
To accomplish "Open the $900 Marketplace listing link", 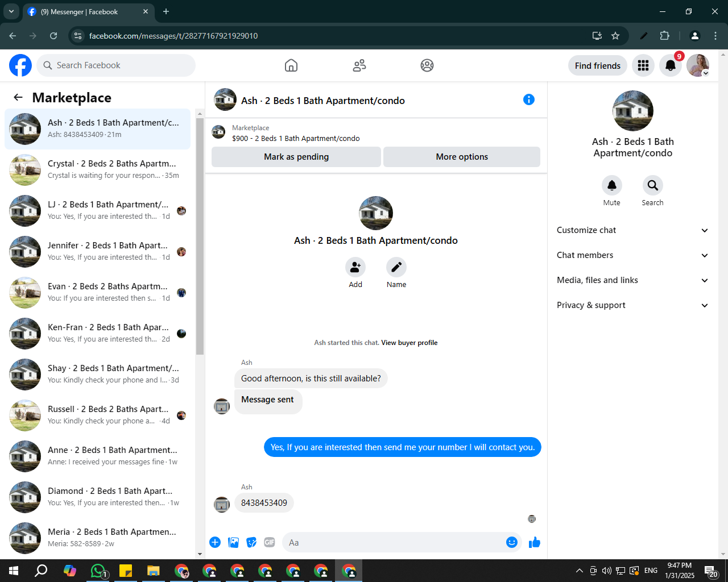I will [296, 138].
